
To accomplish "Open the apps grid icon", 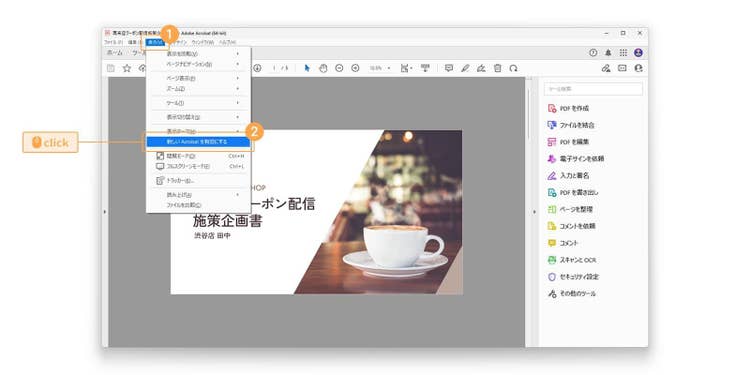I will pyautogui.click(x=623, y=53).
